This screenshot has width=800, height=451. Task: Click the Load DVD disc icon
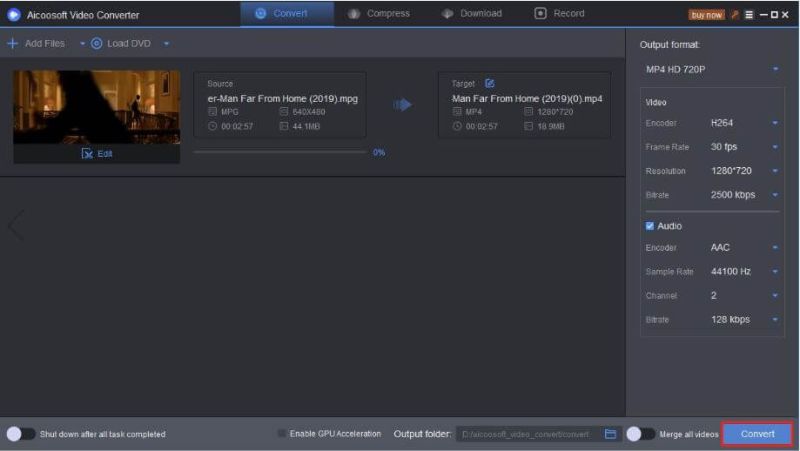97,44
